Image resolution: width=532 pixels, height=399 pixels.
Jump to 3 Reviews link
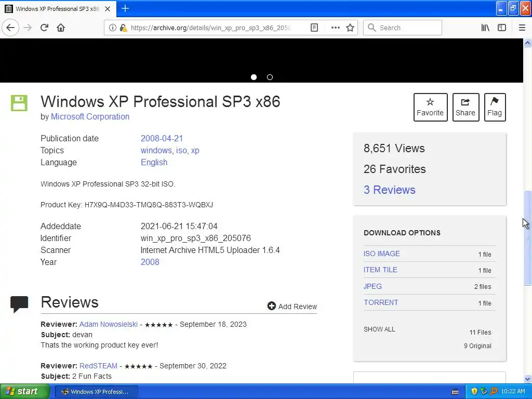click(x=390, y=190)
